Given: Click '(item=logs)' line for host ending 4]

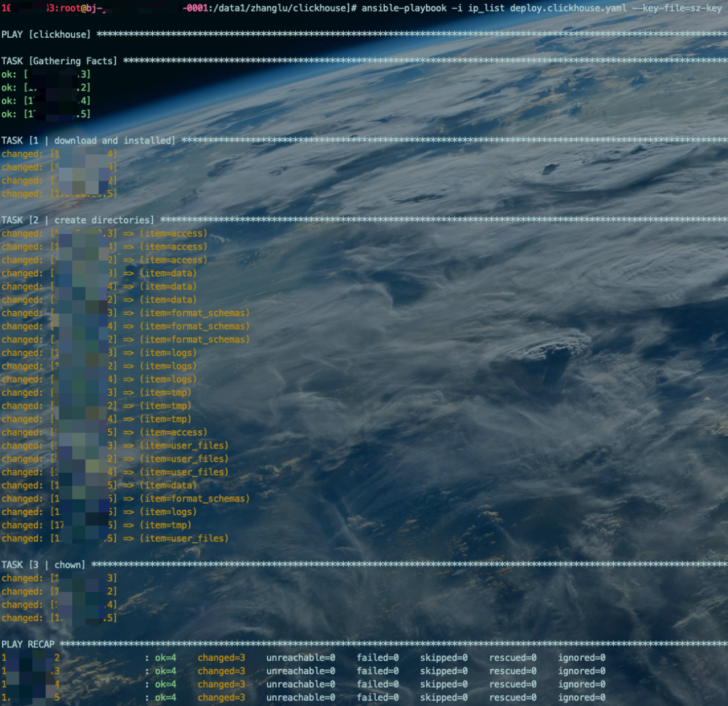Looking at the screenshot, I should pyautogui.click(x=99, y=379).
